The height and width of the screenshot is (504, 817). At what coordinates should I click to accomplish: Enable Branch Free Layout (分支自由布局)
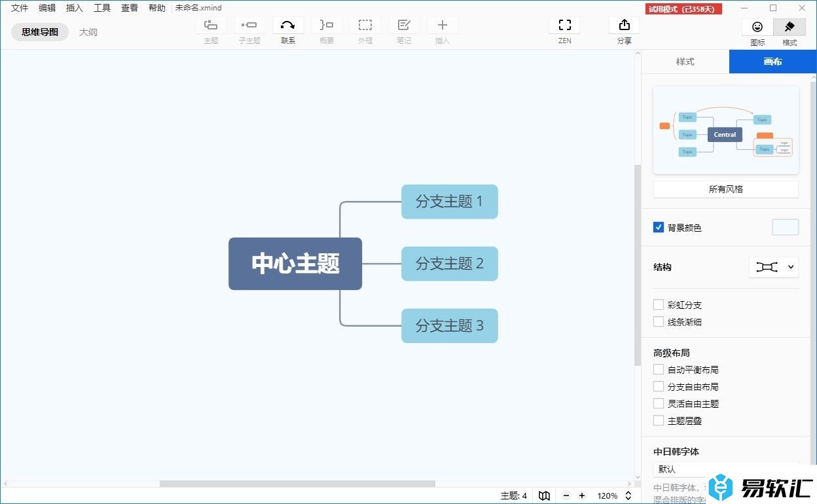coord(659,386)
